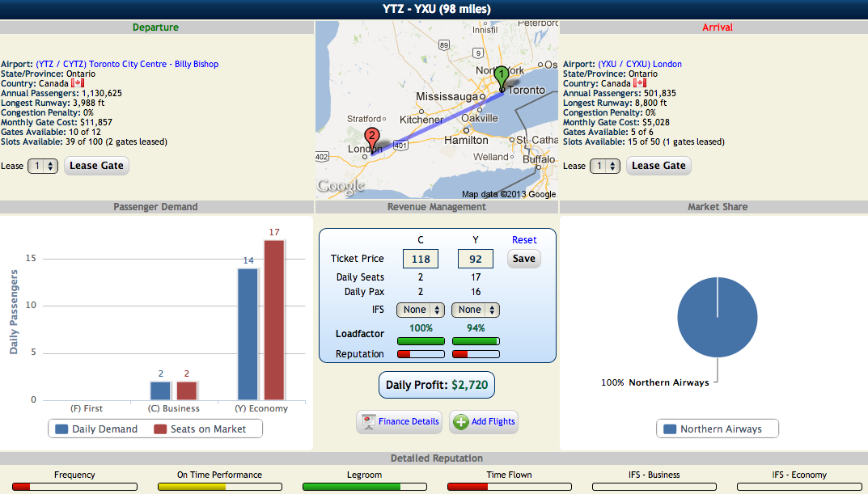Click the Passenger Demand section header
The width and height of the screenshot is (868, 494).
(155, 207)
